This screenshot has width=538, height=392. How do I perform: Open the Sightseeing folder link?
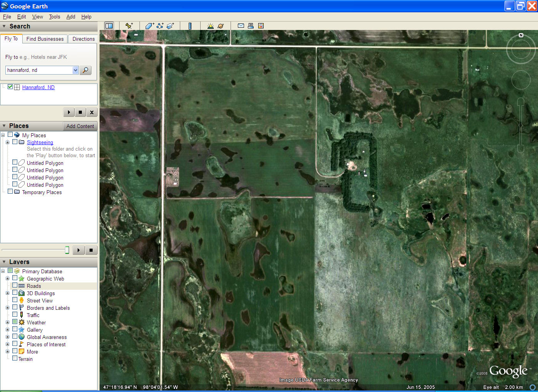point(40,142)
